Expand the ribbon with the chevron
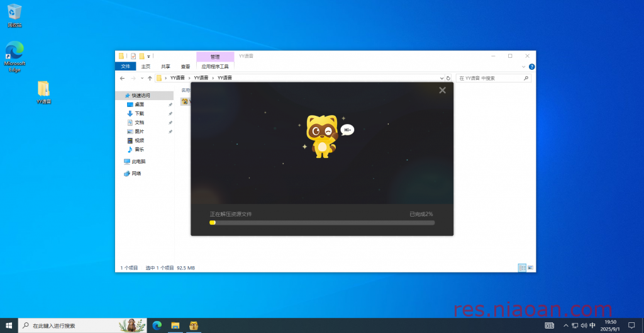 (524, 67)
